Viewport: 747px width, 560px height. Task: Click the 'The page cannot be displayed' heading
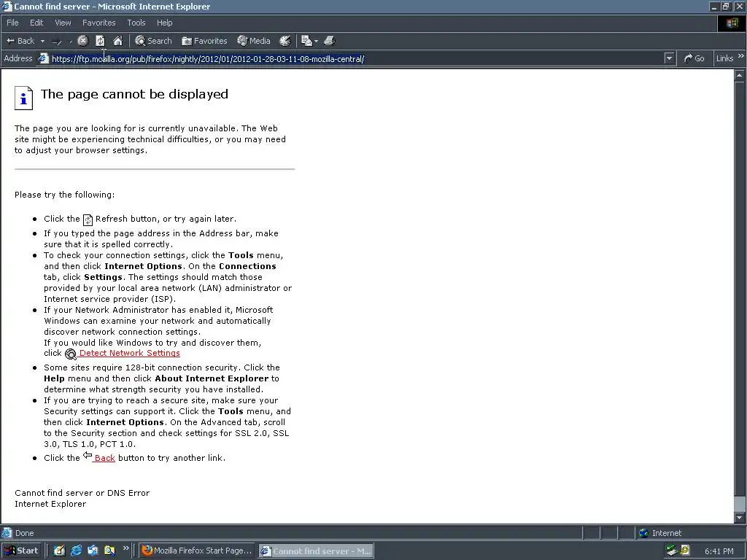click(134, 94)
